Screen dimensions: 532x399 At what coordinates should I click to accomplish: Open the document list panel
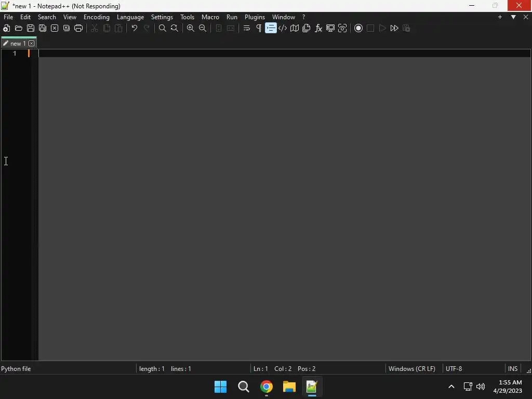coord(307,28)
